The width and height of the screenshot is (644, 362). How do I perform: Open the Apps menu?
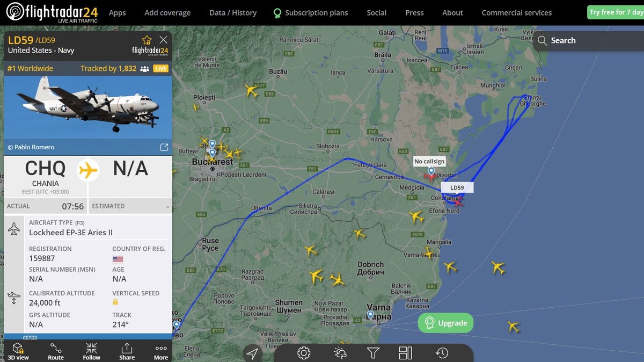point(117,12)
